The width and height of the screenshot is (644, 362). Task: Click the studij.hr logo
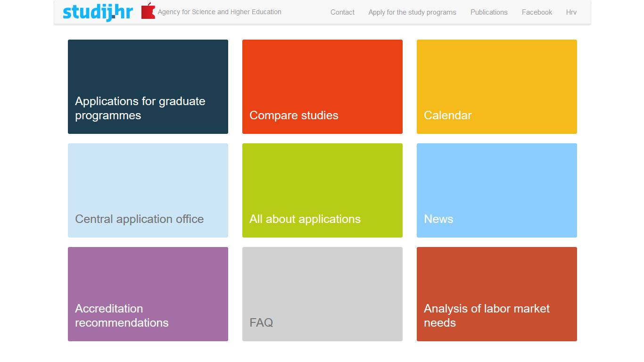98,12
